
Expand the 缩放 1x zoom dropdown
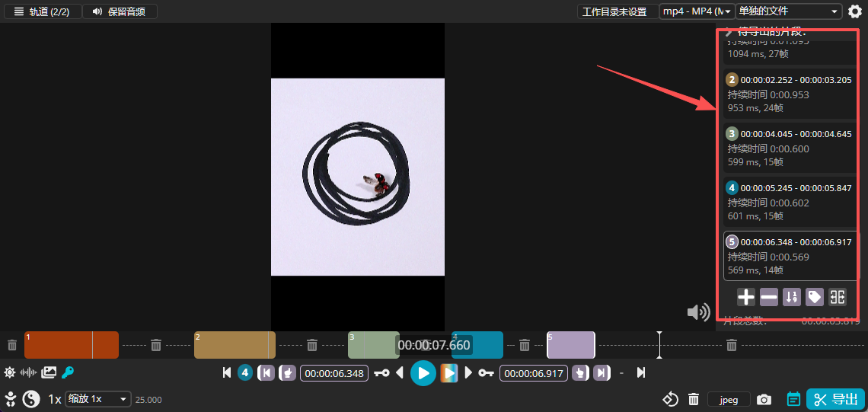click(x=98, y=399)
